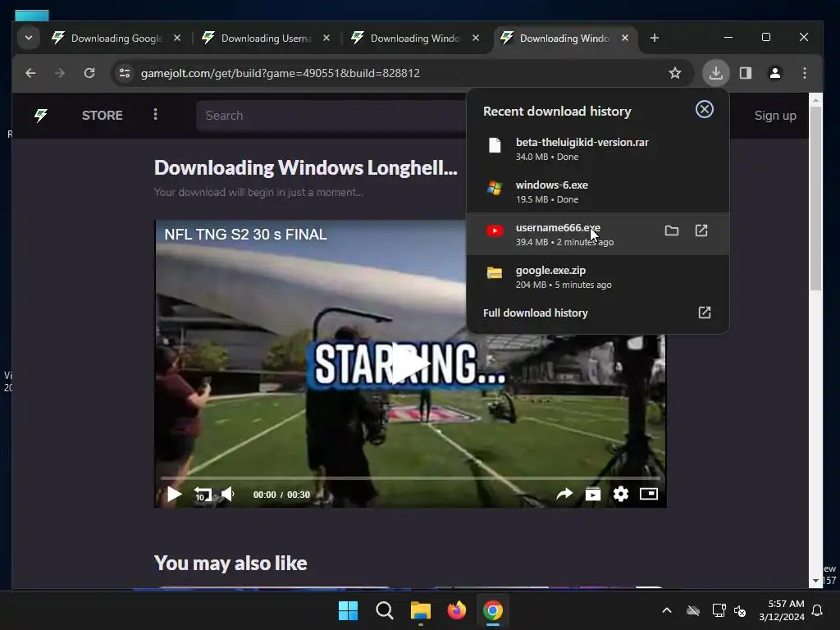The width and height of the screenshot is (840, 630).
Task: Play the video using bottom-left play
Action: click(x=174, y=494)
